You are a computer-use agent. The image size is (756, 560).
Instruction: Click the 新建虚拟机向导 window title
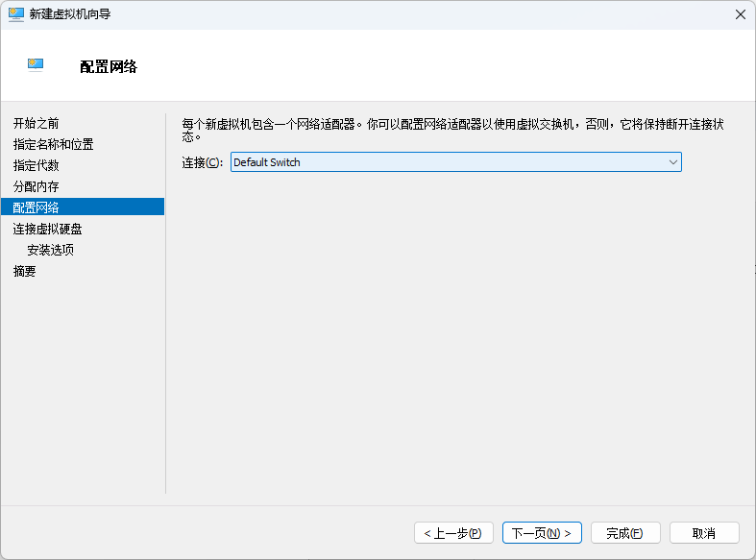tap(70, 14)
